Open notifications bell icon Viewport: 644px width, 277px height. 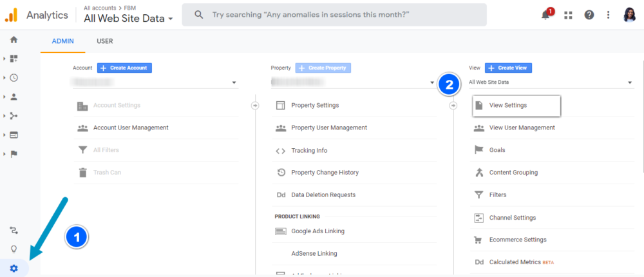click(x=546, y=15)
